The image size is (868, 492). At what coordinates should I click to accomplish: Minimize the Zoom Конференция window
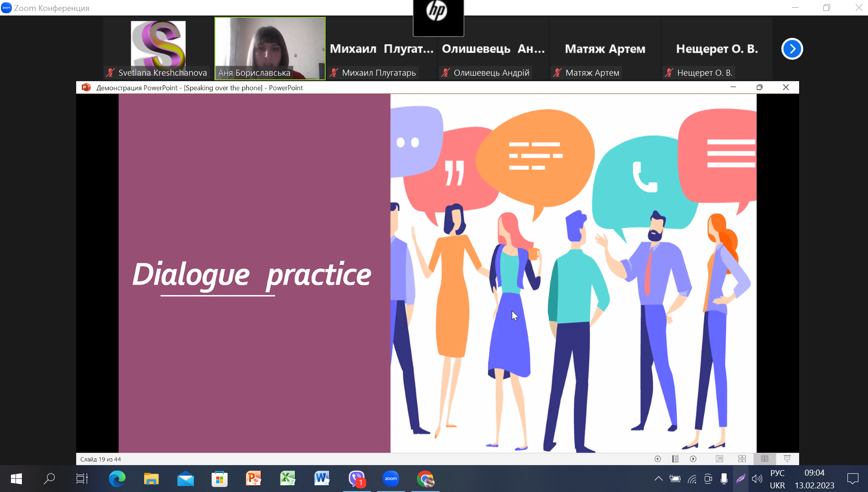tap(795, 8)
